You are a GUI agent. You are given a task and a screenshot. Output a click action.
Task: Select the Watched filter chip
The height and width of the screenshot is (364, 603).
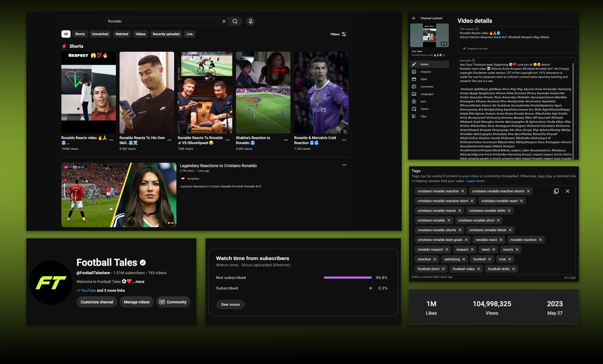point(122,34)
